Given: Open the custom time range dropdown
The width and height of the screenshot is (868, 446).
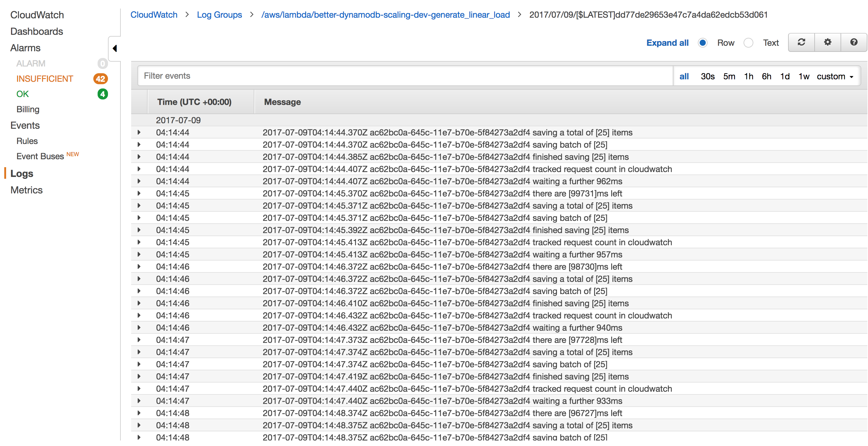Looking at the screenshot, I should [835, 77].
